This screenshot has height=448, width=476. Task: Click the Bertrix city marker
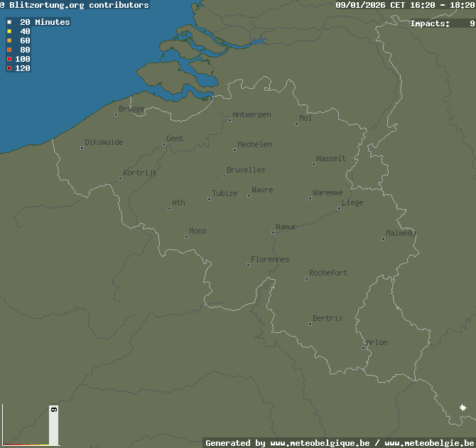click(310, 324)
